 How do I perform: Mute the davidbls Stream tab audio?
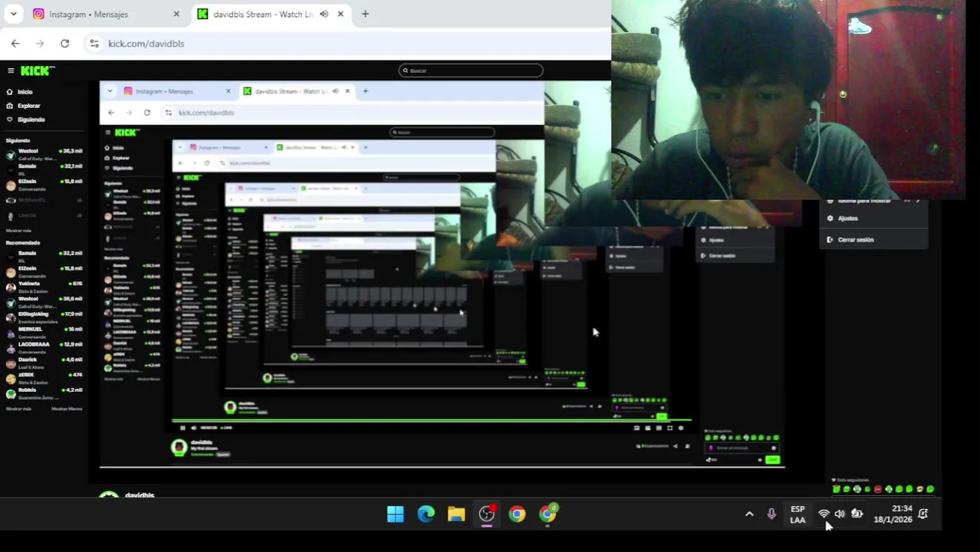pyautogui.click(x=324, y=14)
